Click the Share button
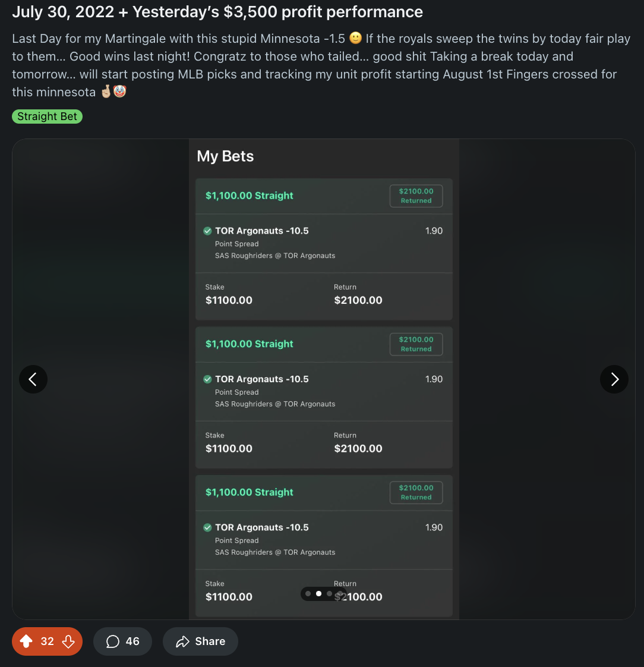Screen dimensions: 644x667 click(200, 641)
